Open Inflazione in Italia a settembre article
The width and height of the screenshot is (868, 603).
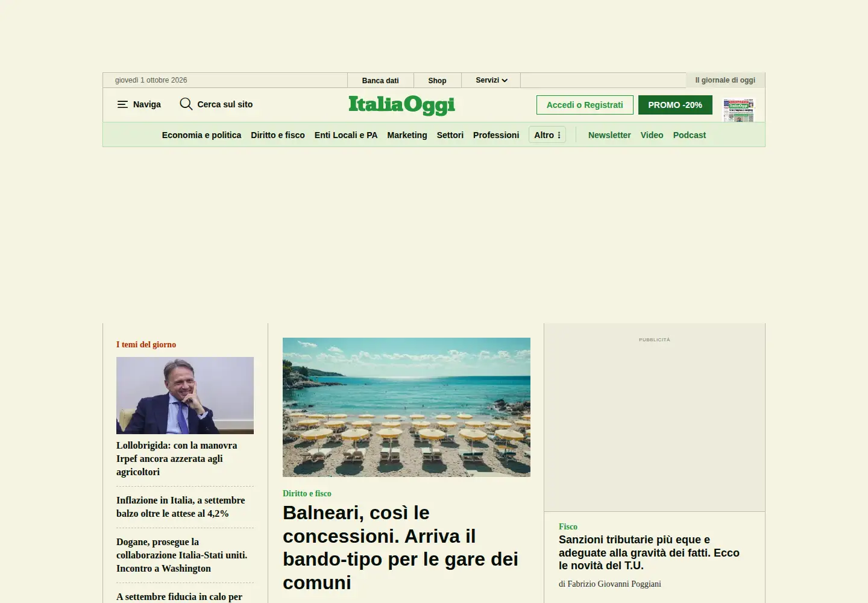tap(181, 507)
